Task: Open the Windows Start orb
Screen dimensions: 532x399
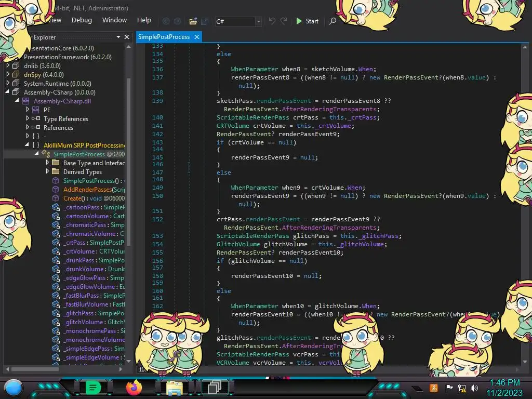Action: [x=14, y=388]
